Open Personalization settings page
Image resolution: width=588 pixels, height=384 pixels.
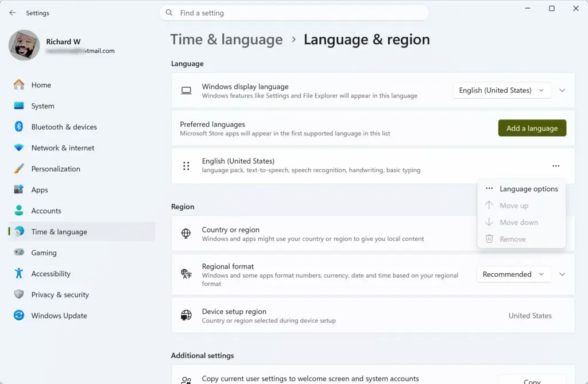pyautogui.click(x=82, y=169)
